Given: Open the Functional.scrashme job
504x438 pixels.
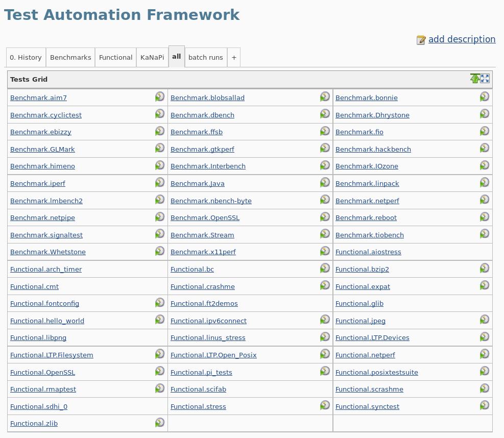Looking at the screenshot, I should click(369, 389).
